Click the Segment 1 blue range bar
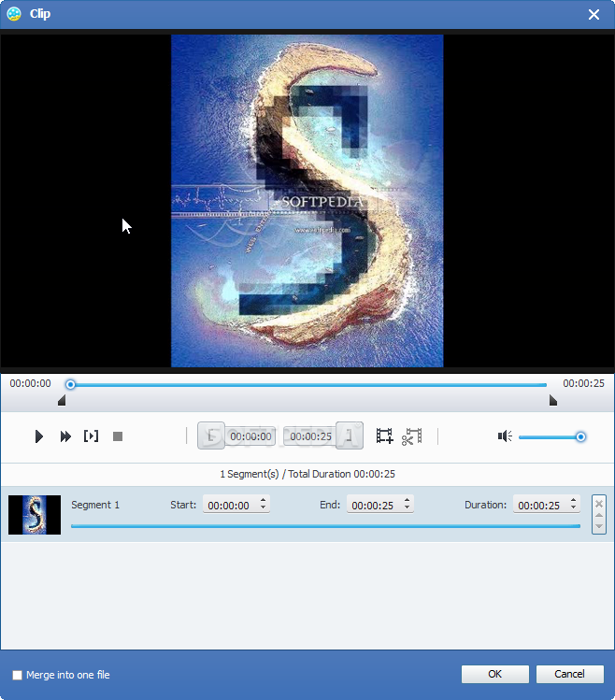 pos(325,526)
